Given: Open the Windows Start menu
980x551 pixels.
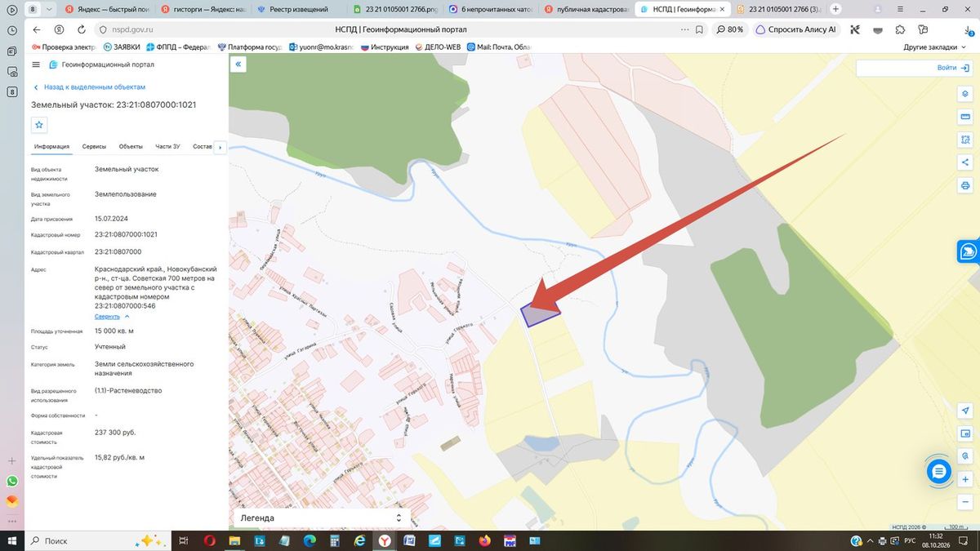Looking at the screenshot, I should pyautogui.click(x=11, y=540).
